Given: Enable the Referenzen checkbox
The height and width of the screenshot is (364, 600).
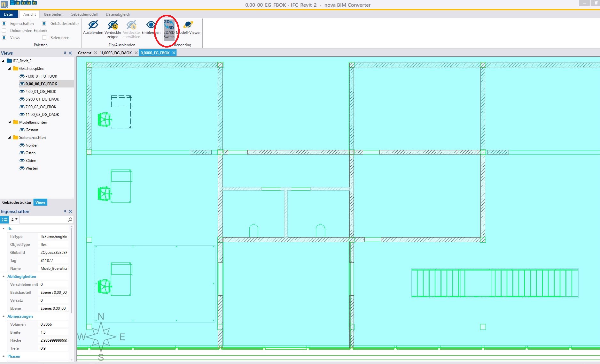Looking at the screenshot, I should pos(44,38).
